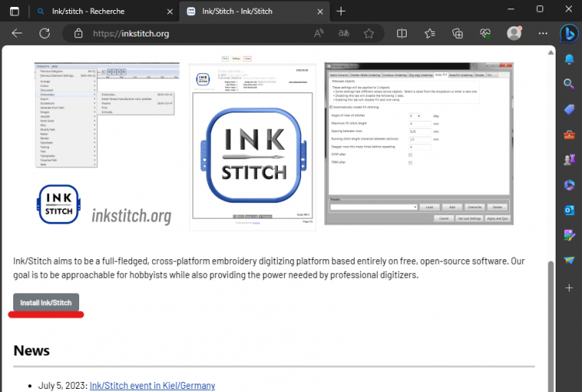Open a new browser tab
Viewport: 582px width, 392px height.
pos(341,11)
